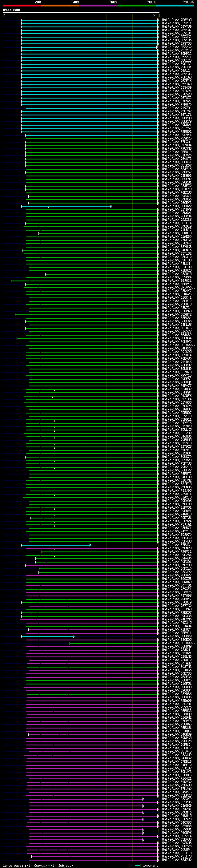Select the UniRef100_C5YJ49 label
This screenshot has width=197, height=868.
(177, 84)
